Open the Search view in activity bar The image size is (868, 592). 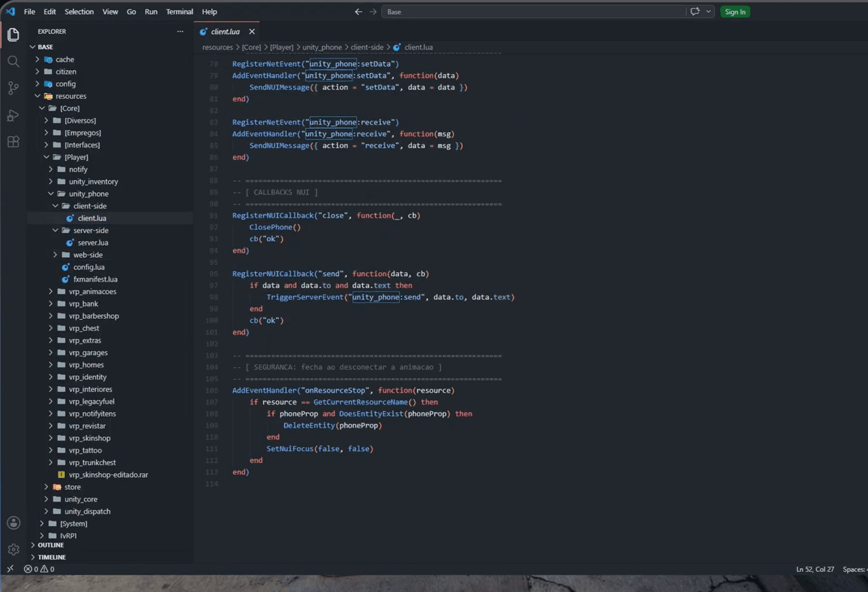pos(13,62)
